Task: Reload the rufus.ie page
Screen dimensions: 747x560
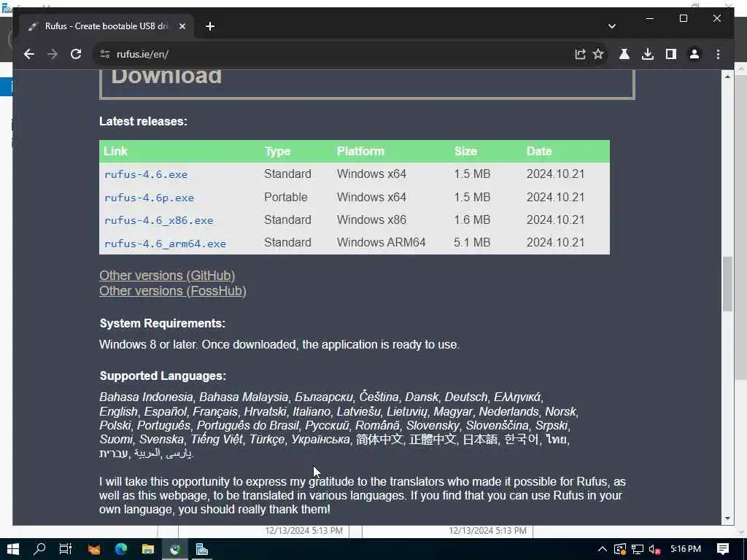Action: (76, 54)
